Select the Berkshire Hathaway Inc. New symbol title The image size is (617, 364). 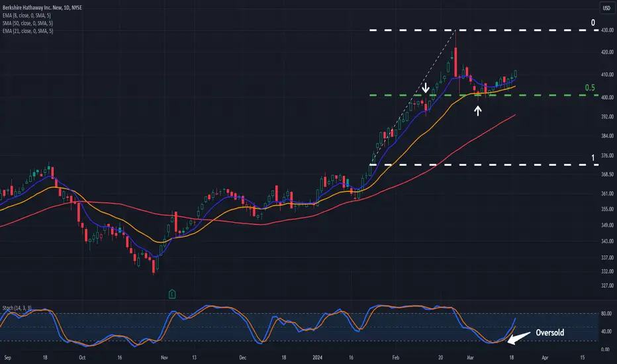click(x=42, y=7)
